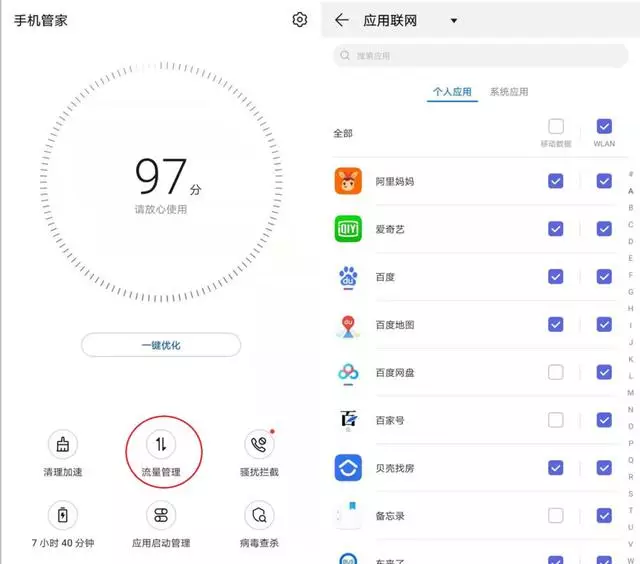Click the 百度网盘 app name

click(x=395, y=373)
